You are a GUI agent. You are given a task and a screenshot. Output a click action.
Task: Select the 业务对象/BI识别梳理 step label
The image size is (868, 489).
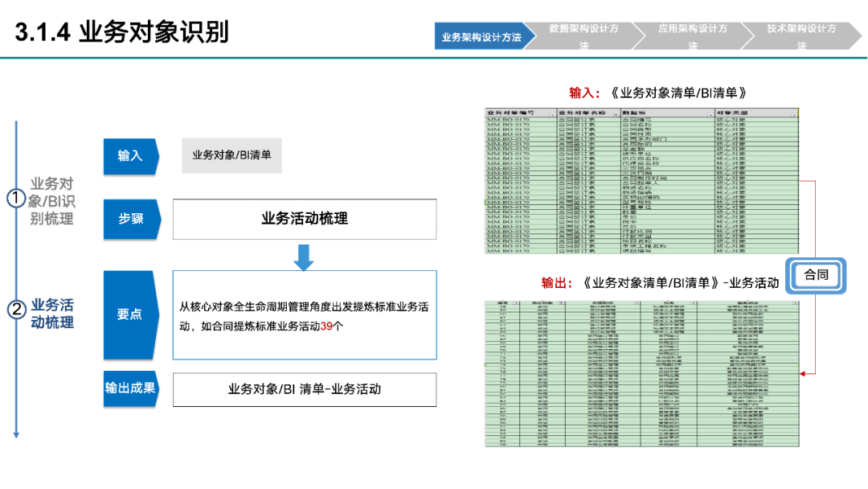(52, 201)
